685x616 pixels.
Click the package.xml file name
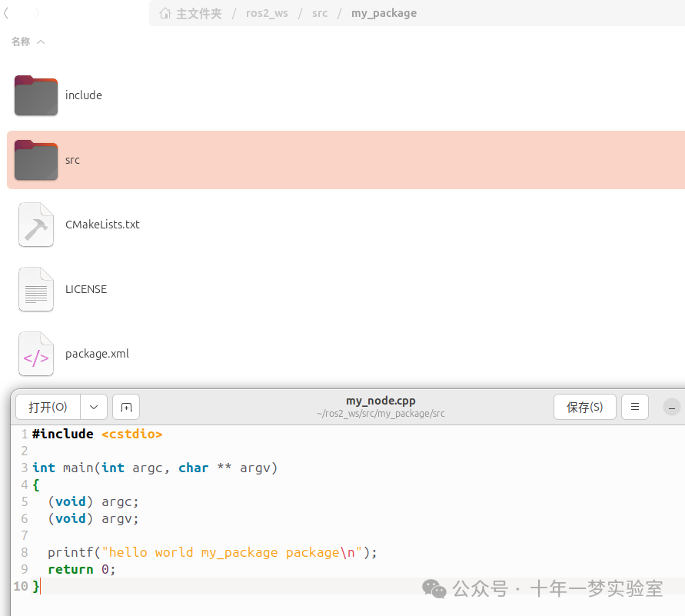[97, 354]
